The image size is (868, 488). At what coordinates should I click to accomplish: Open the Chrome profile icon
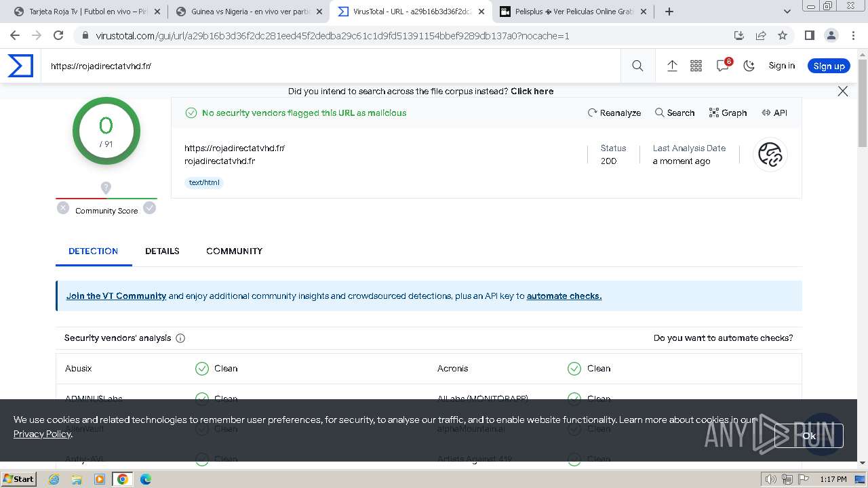[x=831, y=36]
